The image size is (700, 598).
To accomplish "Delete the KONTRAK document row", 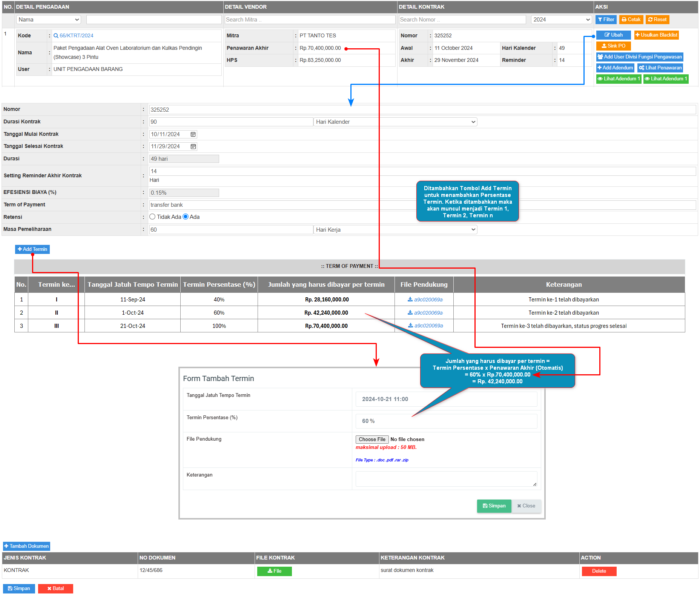I will coord(599,571).
